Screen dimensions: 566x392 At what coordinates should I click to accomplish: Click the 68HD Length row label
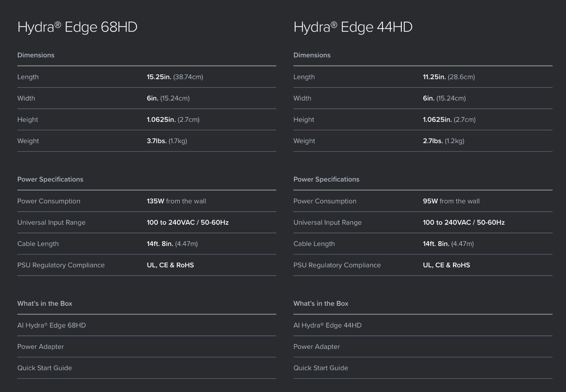pos(28,77)
